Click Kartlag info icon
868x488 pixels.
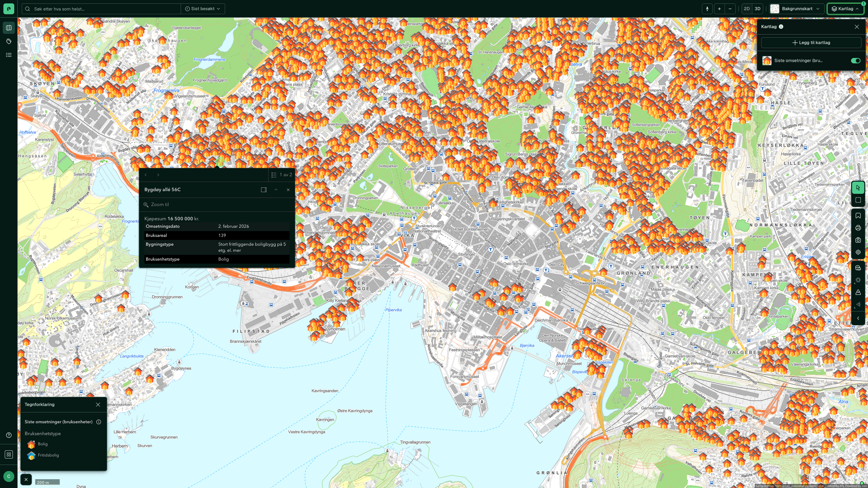click(x=781, y=27)
